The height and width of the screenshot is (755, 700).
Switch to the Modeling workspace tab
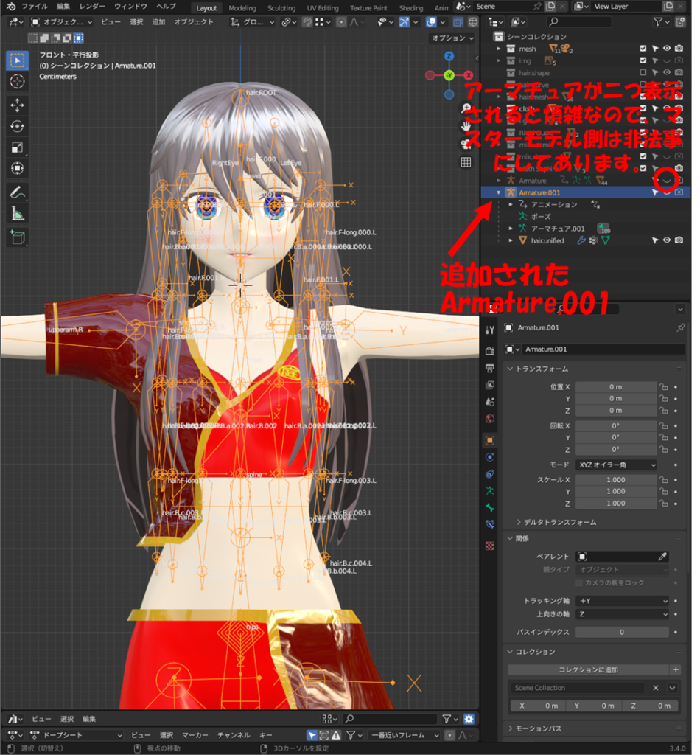[242, 8]
